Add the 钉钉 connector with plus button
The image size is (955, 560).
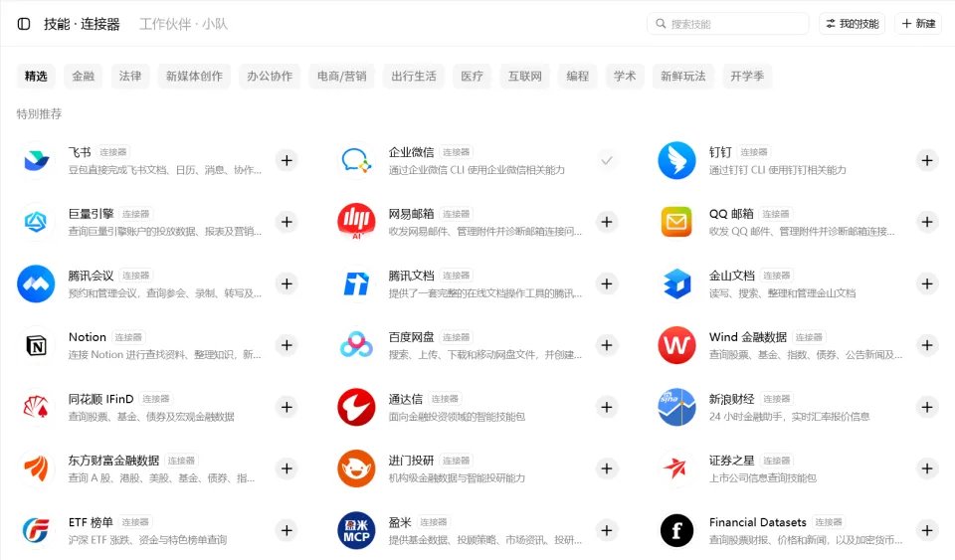(x=927, y=161)
